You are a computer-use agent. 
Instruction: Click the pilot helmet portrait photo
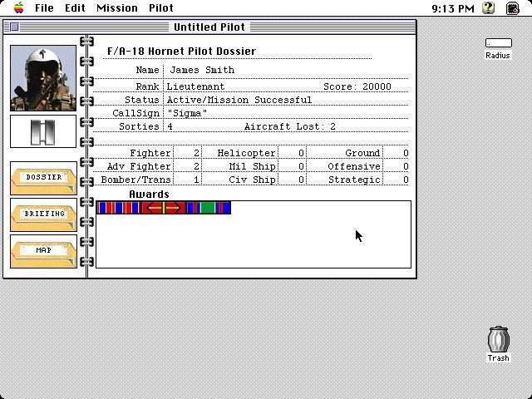43,78
